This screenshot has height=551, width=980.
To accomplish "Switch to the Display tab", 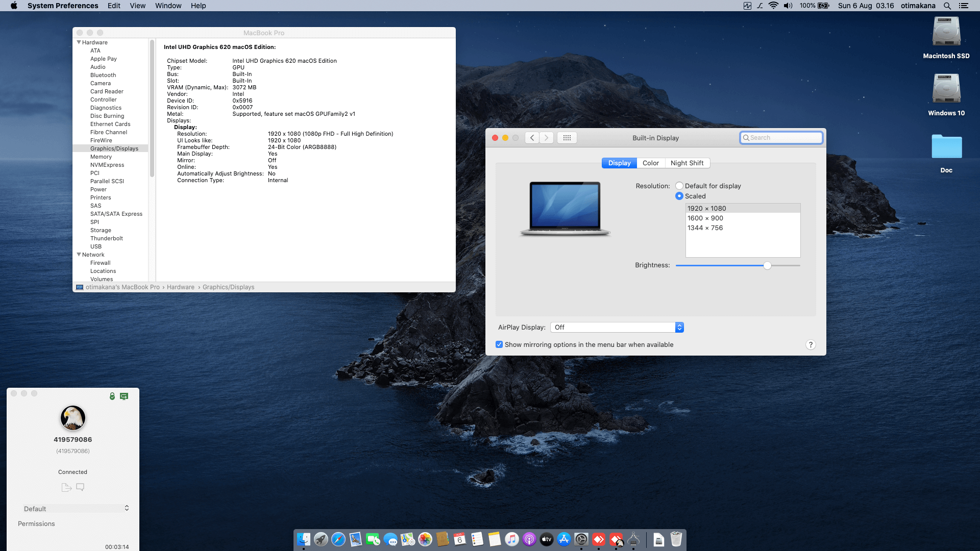I will 619,163.
